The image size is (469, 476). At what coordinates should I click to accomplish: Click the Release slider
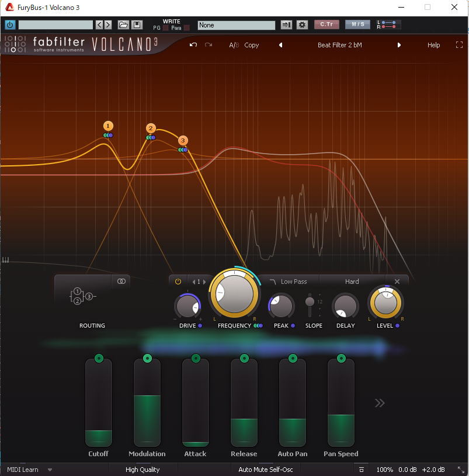(244, 402)
